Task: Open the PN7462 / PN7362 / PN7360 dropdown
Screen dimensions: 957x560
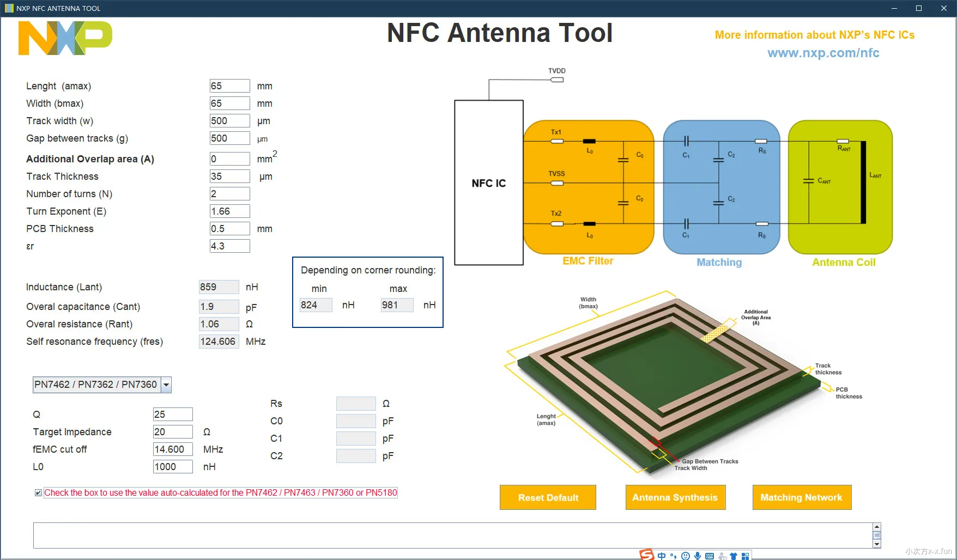Action: [x=166, y=385]
